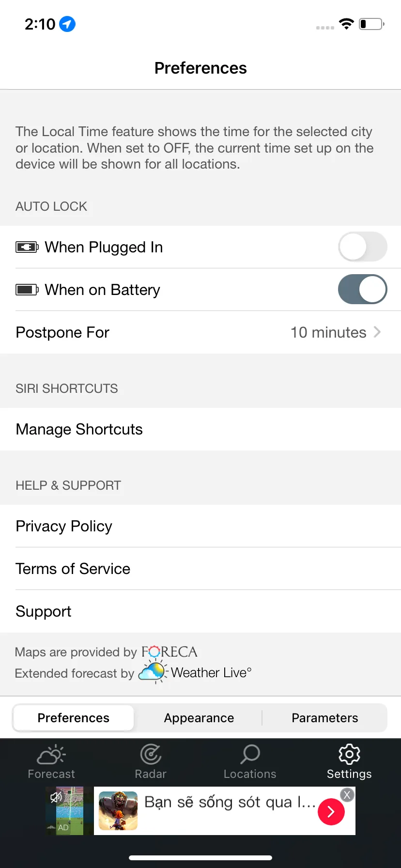The width and height of the screenshot is (401, 868).
Task: Unmute the ad video speaker icon
Action: tap(57, 797)
